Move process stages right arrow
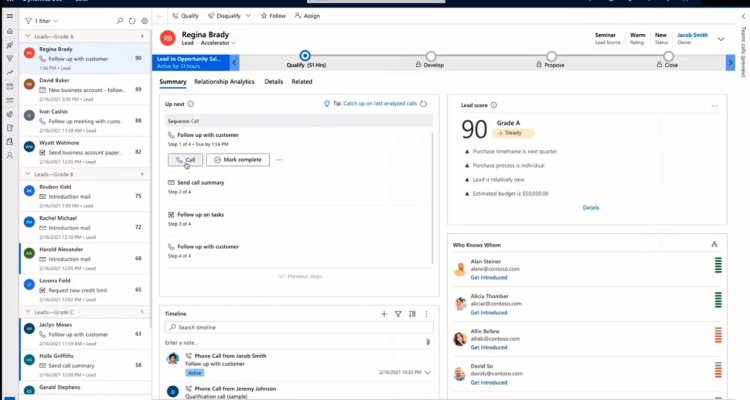Viewport: 750px width, 400px height. pyautogui.click(x=730, y=62)
